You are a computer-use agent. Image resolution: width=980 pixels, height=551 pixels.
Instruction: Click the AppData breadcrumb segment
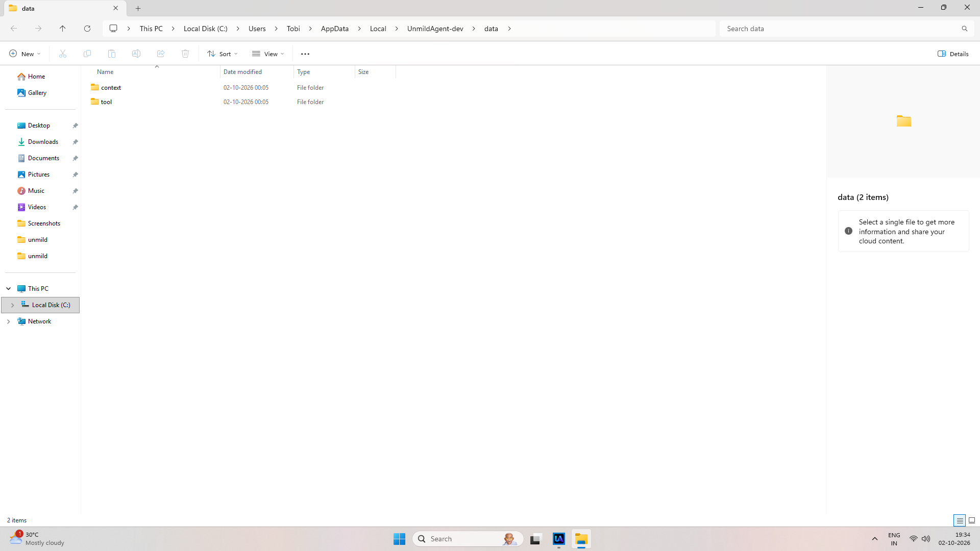(x=335, y=29)
